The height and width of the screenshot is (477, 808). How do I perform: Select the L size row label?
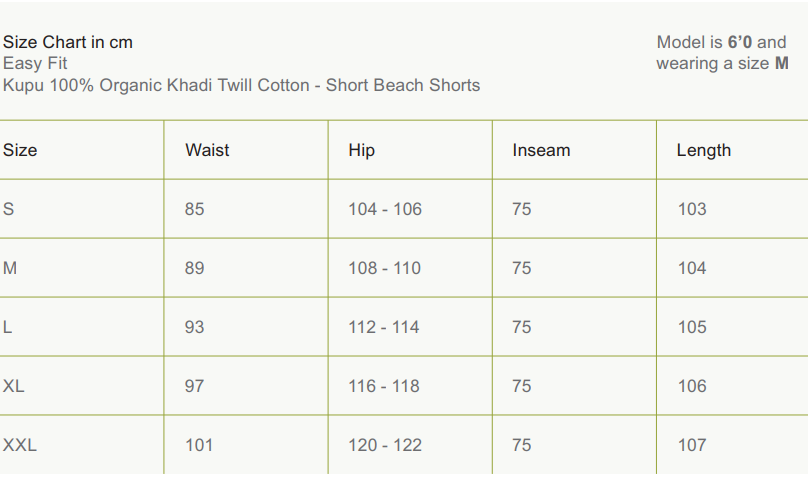click(8, 327)
